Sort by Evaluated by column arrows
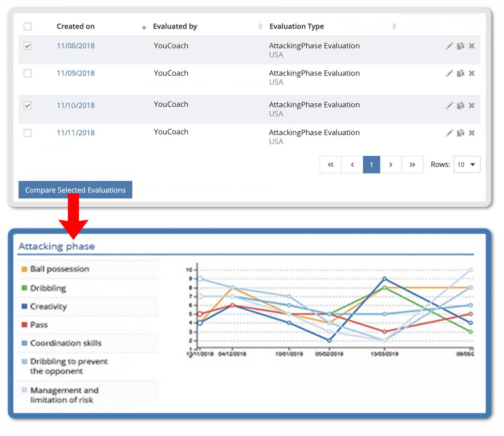504x436 pixels. coord(260,26)
